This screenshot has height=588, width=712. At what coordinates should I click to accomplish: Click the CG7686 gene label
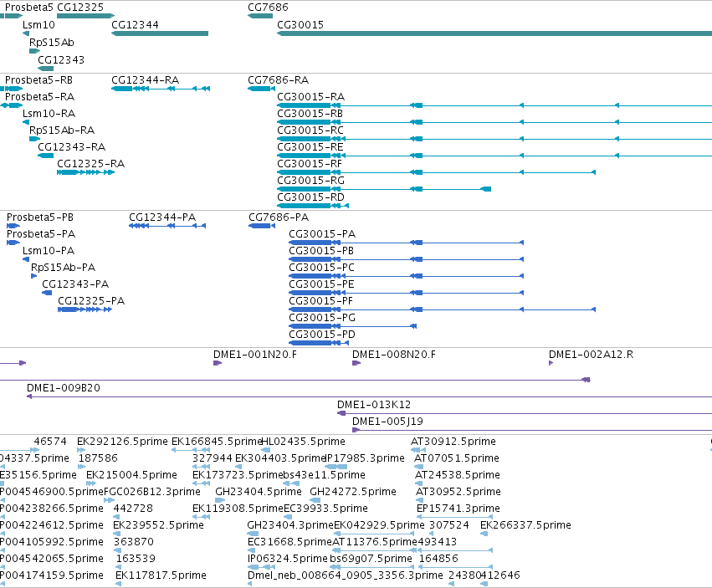[268, 8]
